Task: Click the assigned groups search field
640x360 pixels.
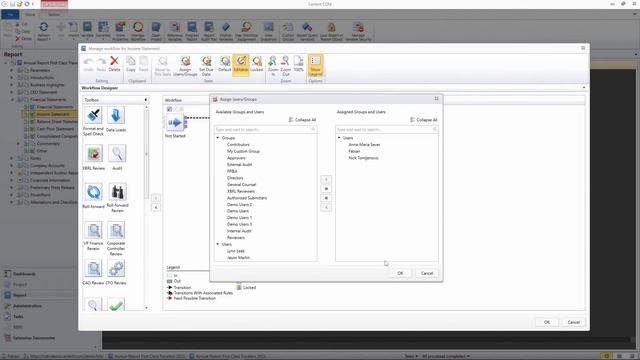Action: [387, 129]
